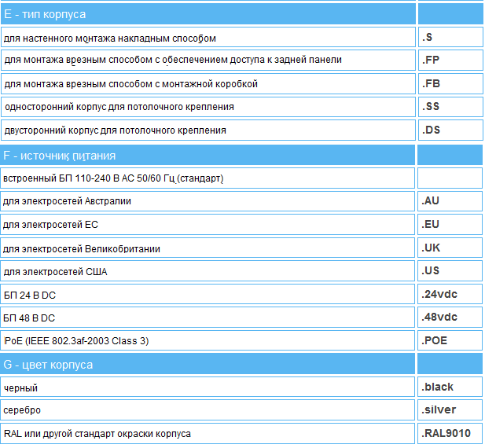Click 'встроенный БП 110-240 В AC' row text

[114, 178]
